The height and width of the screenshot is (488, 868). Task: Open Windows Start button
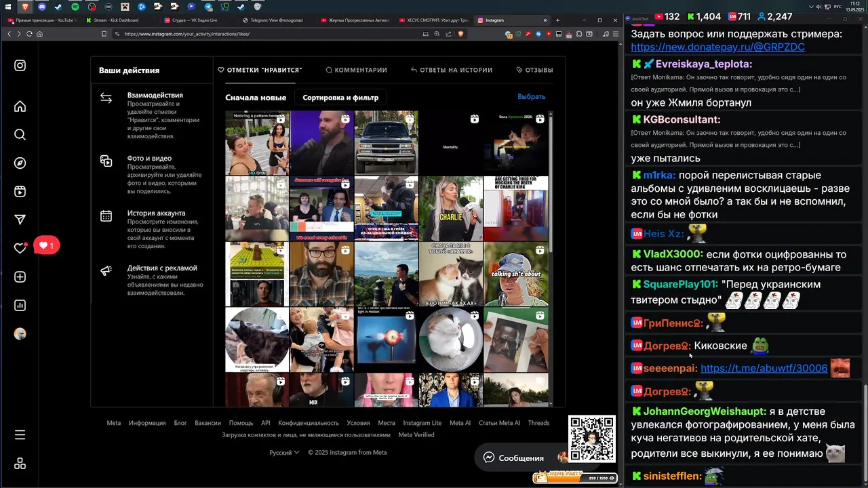pos(7,7)
